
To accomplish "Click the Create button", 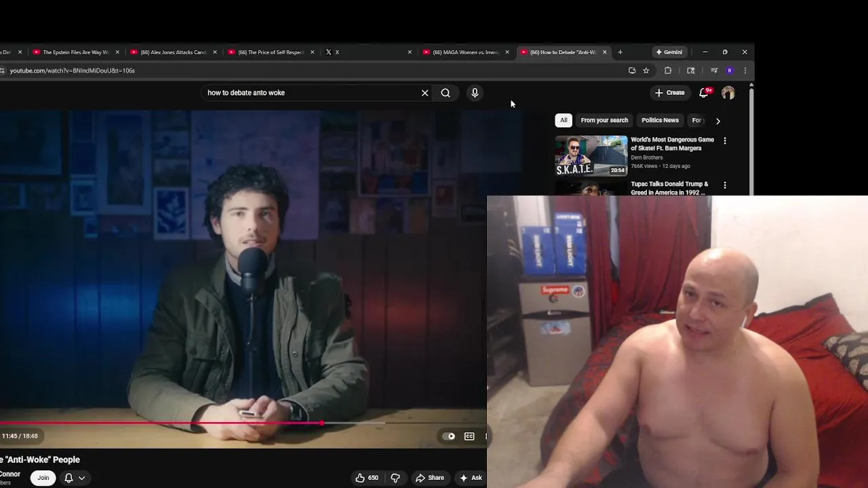I will [669, 93].
